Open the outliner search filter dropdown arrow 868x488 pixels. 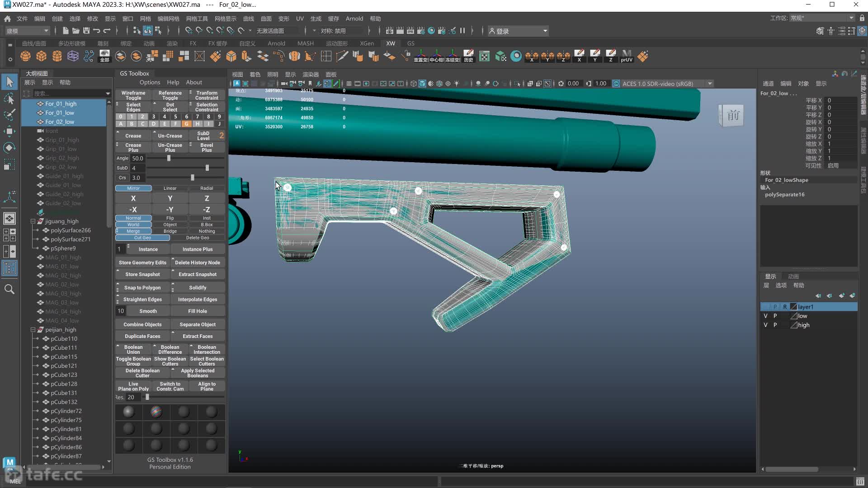(x=108, y=94)
